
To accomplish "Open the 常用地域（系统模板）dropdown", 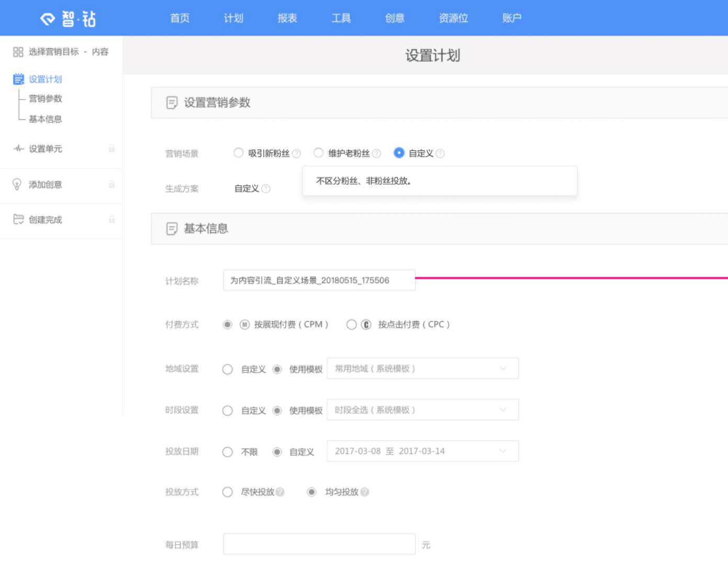I will click(422, 368).
